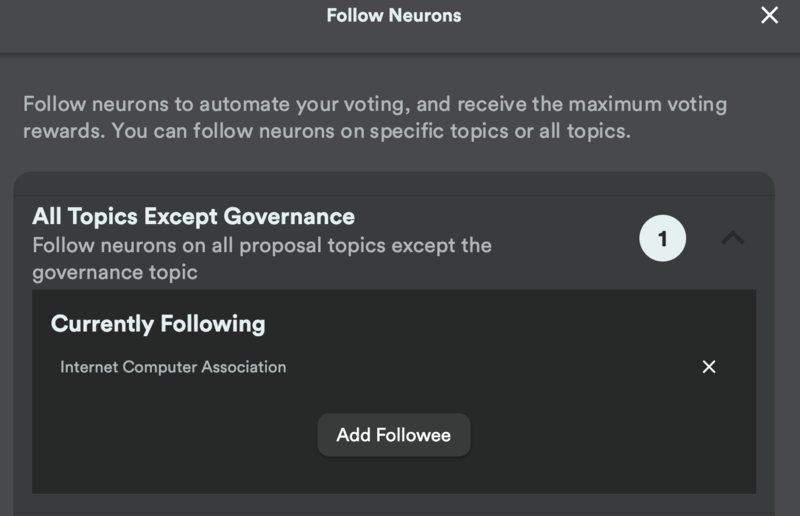Click the blank space right of Currently Following
This screenshot has height=516, width=800.
click(500, 323)
